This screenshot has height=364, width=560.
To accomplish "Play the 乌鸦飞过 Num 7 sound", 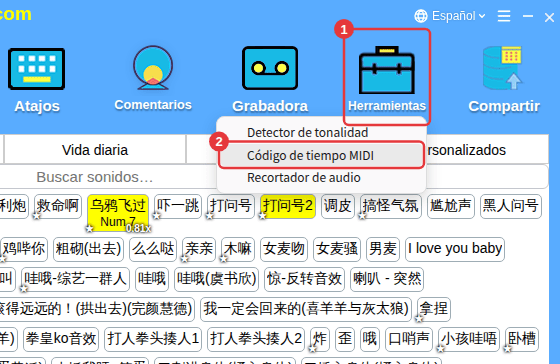I will [x=118, y=213].
